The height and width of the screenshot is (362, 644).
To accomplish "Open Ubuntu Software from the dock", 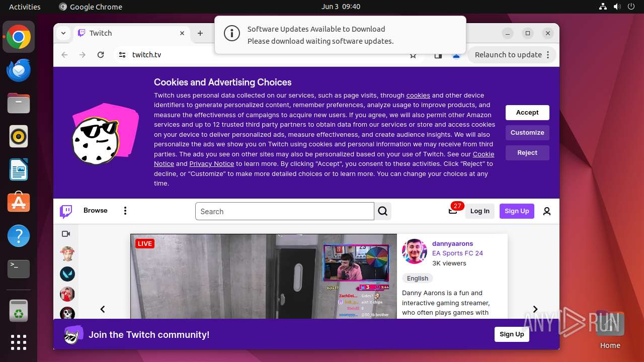I will click(x=19, y=203).
